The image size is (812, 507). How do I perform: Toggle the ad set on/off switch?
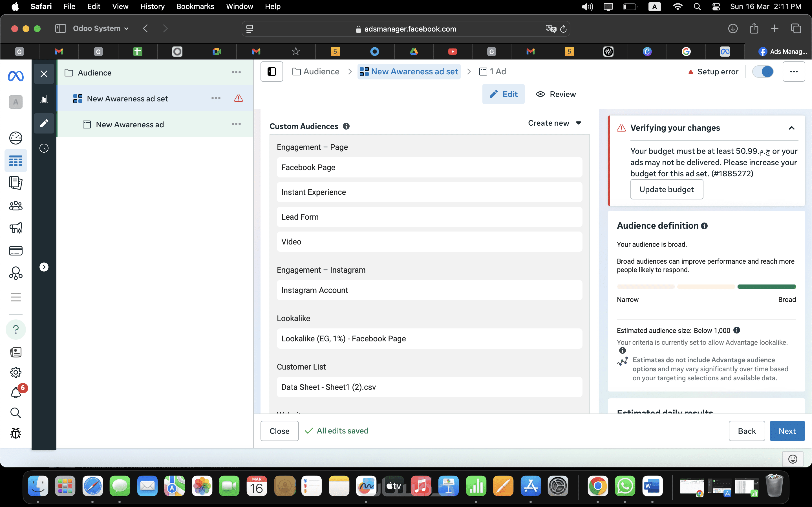763,72
